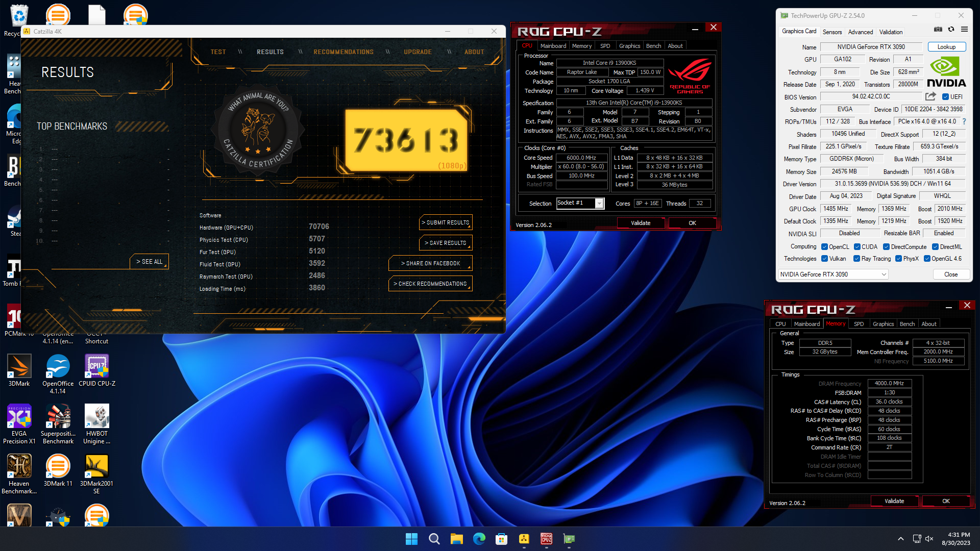Click the SEE ALL benchmarks button
This screenshot has height=551, width=980.
[149, 262]
